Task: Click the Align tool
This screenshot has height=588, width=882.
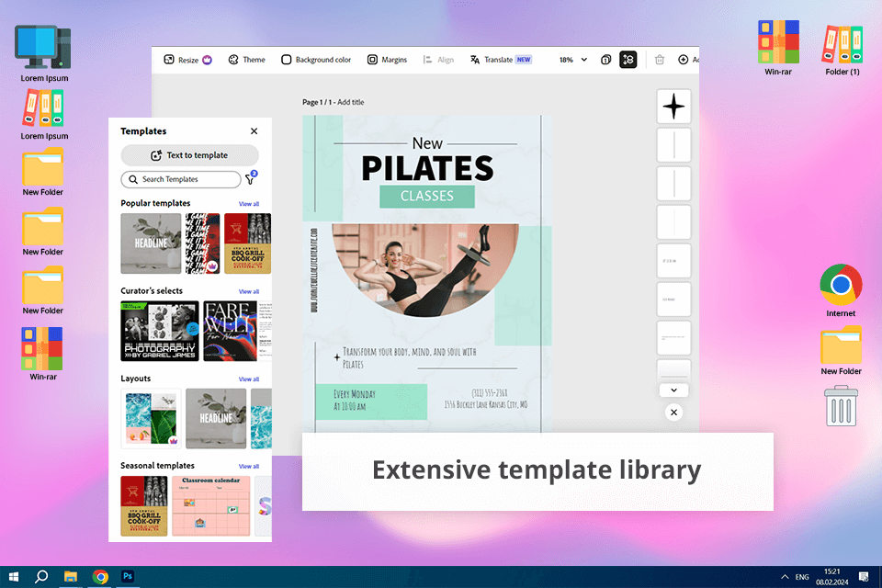Action: point(438,60)
